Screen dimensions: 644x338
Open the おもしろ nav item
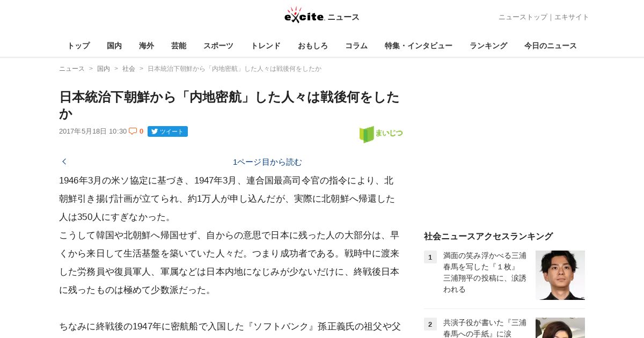pyautogui.click(x=313, y=46)
